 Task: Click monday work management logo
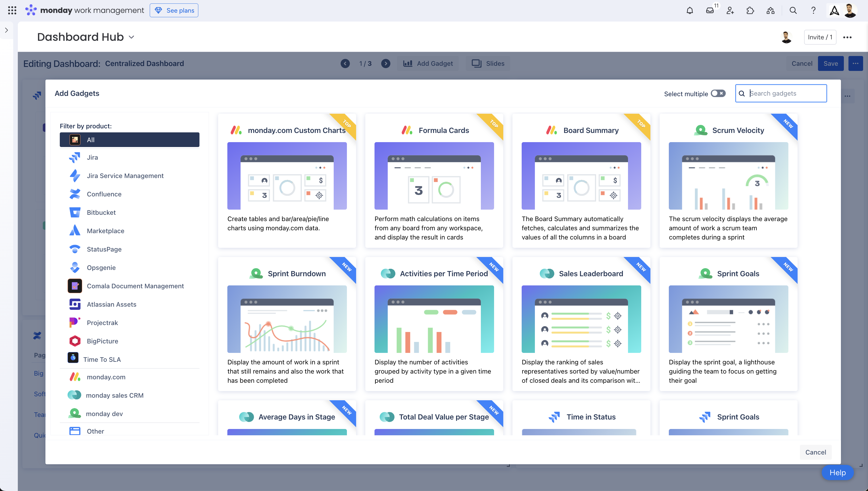tap(85, 10)
